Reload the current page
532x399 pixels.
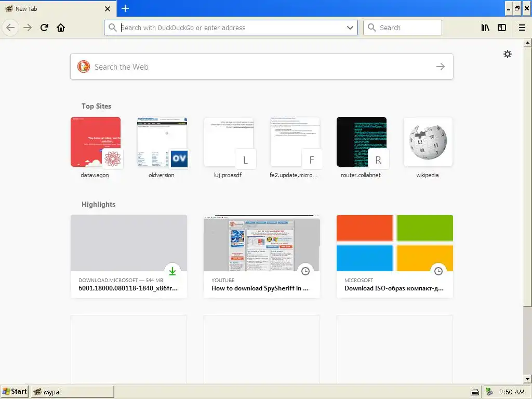coord(44,28)
